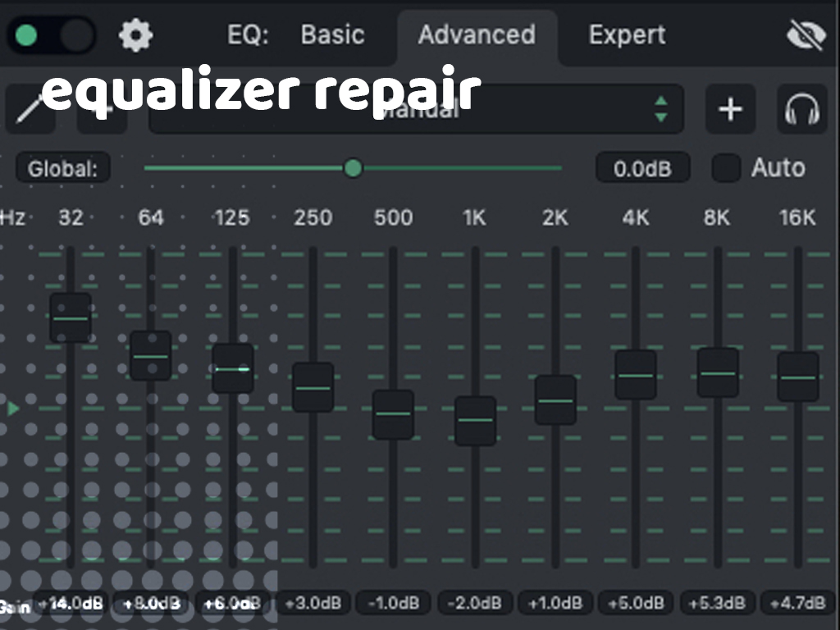Image resolution: width=840 pixels, height=630 pixels.
Task: Click the Global gain slider handle
Action: 353,168
